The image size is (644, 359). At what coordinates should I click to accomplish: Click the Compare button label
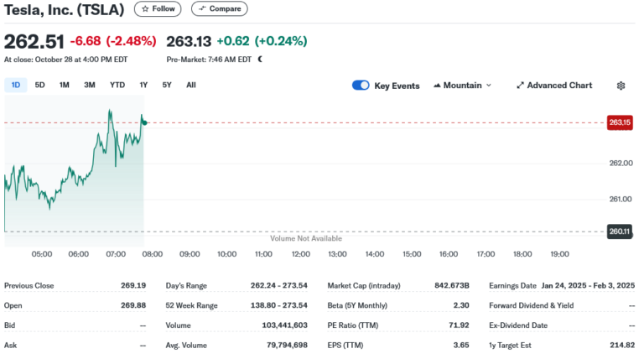click(x=225, y=8)
